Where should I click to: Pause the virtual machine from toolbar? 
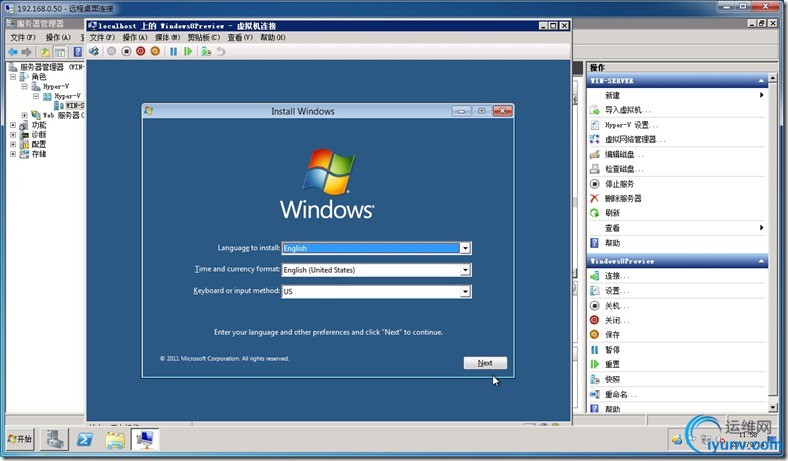point(173,51)
